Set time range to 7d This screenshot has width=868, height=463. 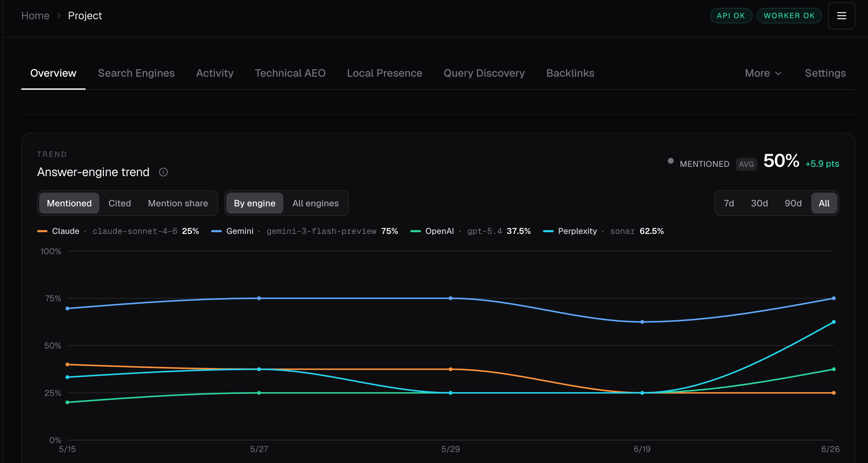point(729,203)
